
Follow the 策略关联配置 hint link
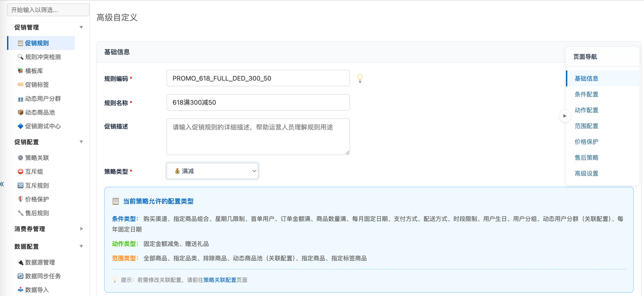tap(220, 280)
